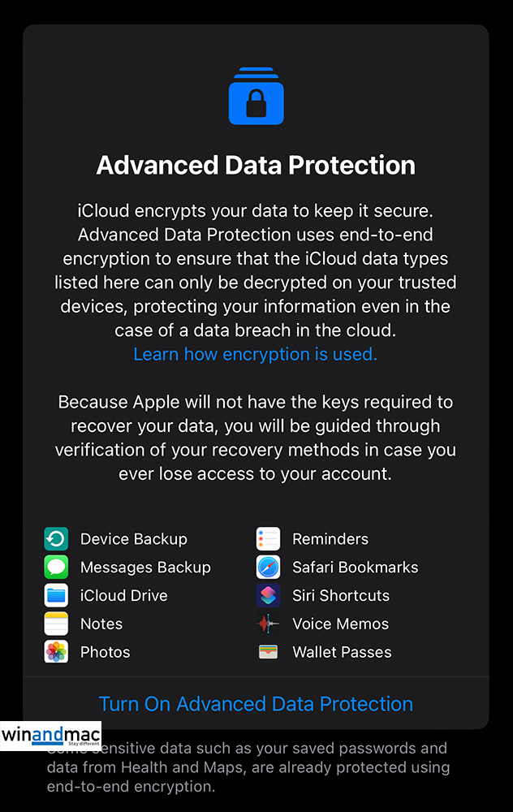Click the Reminders app icon
The image size is (513, 812).
[x=268, y=539]
